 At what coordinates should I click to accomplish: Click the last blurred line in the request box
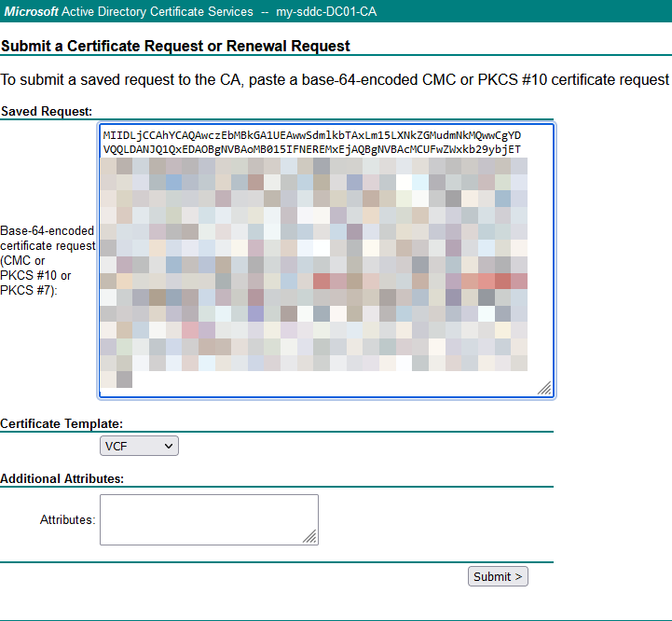tap(117, 379)
